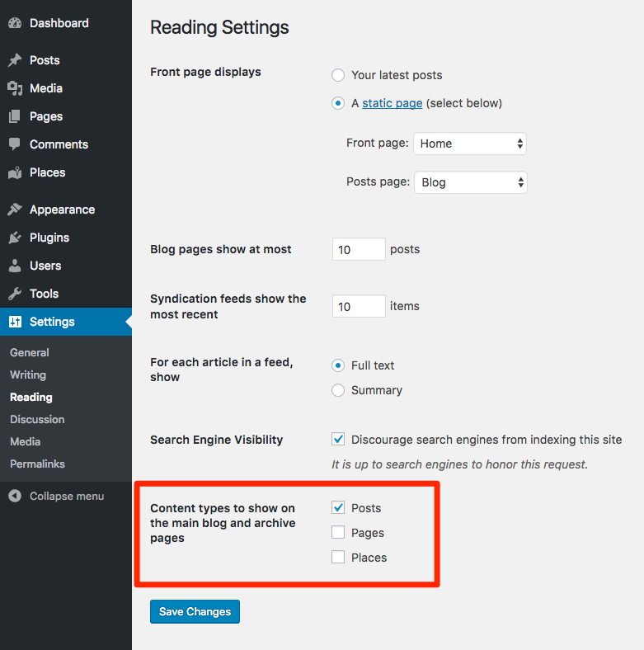This screenshot has width=644, height=650.
Task: Open Comments menu label
Action: [59, 144]
